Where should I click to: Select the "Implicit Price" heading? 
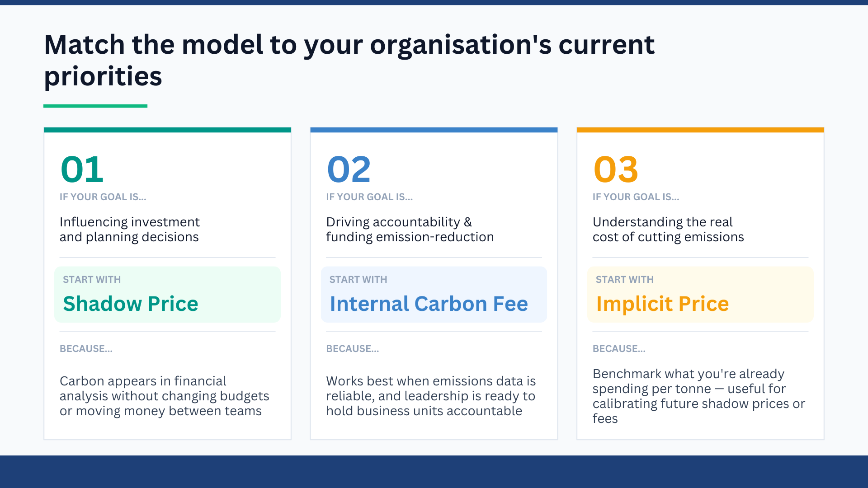coord(662,304)
